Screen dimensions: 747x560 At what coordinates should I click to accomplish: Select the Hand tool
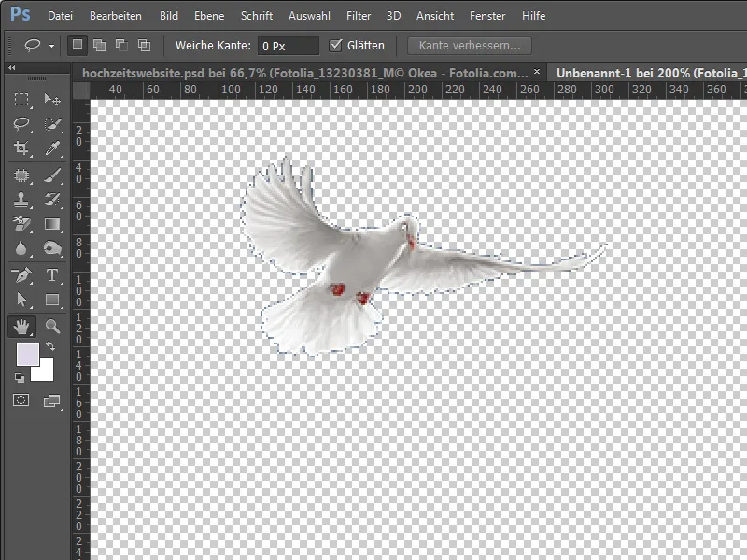[21, 326]
